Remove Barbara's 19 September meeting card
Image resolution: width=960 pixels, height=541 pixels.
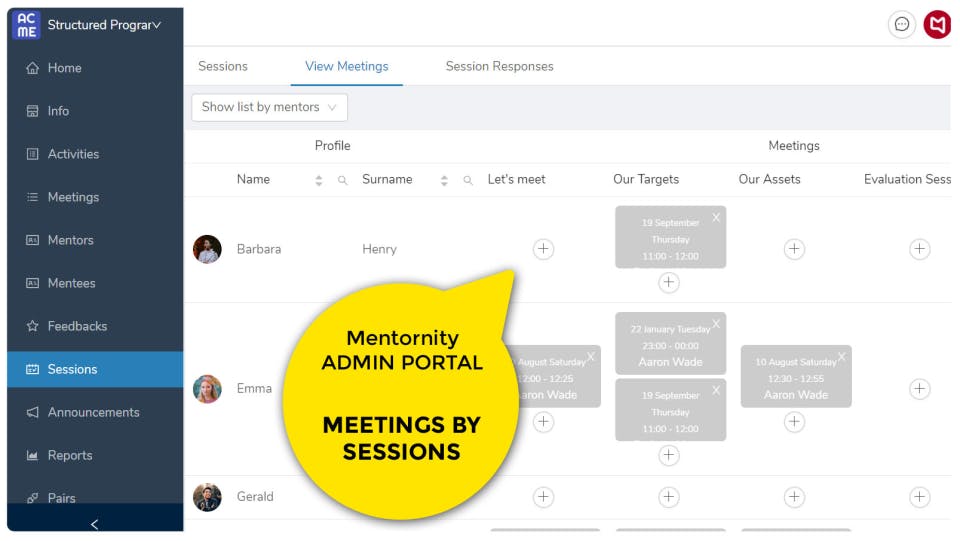[x=716, y=217]
